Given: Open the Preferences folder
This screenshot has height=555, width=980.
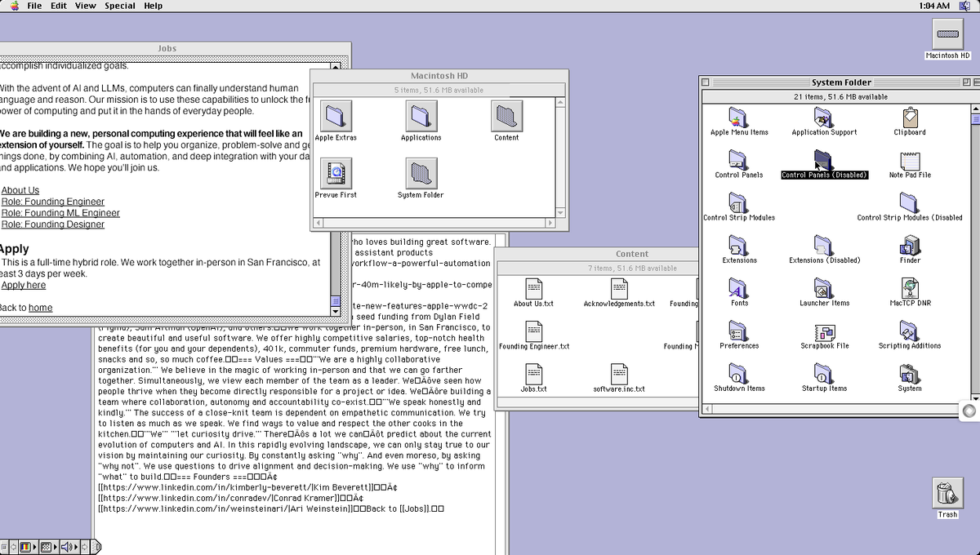Looking at the screenshot, I should click(x=739, y=330).
